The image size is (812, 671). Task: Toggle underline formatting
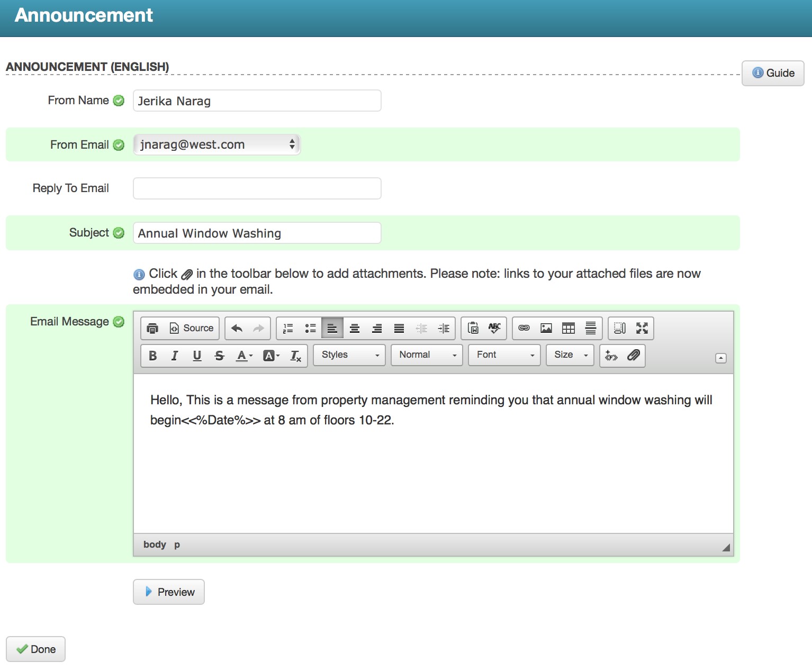[x=197, y=356]
